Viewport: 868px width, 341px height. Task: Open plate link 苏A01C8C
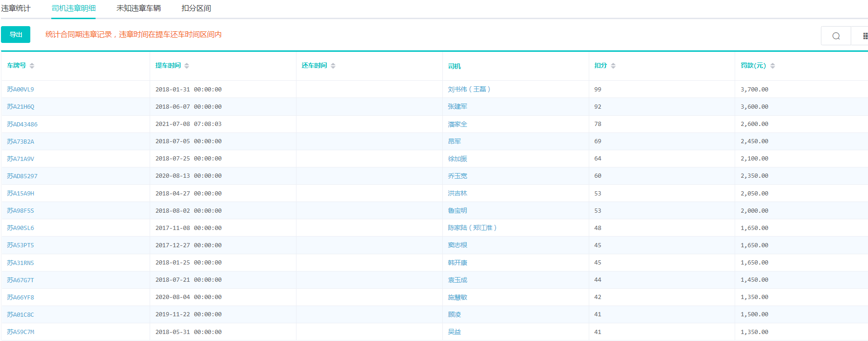[x=21, y=314]
